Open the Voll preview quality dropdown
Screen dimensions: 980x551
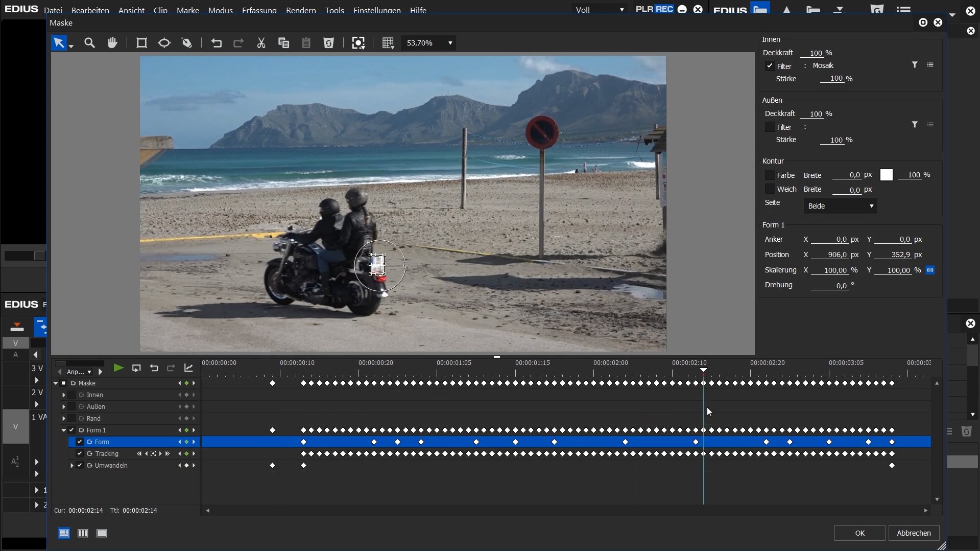point(599,10)
